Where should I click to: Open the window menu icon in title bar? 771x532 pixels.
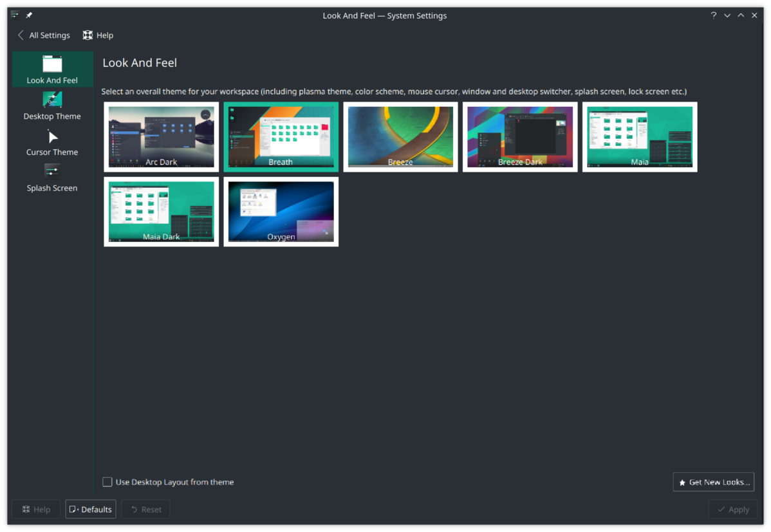click(15, 15)
